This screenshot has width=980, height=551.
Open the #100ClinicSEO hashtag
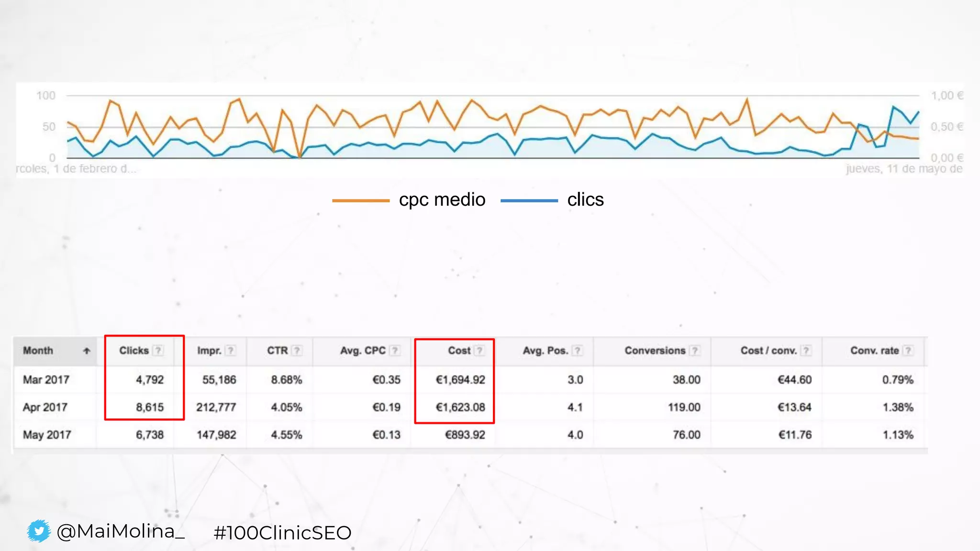click(x=282, y=533)
